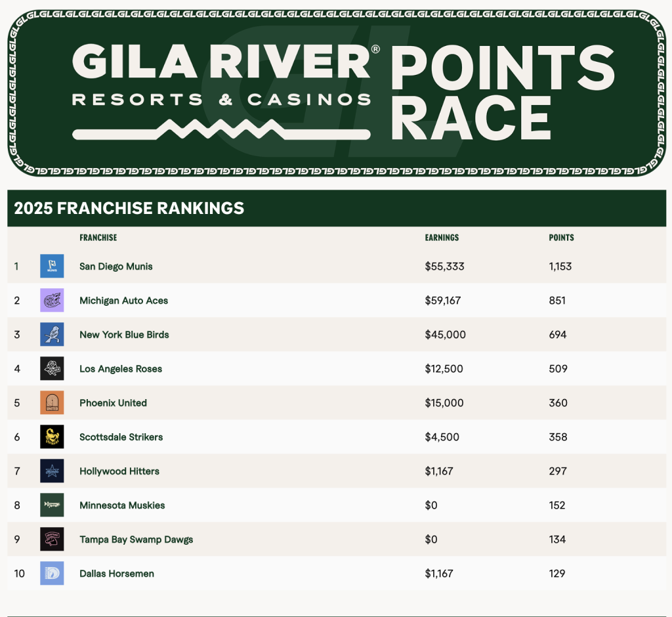The image size is (672, 617).
Task: Click the San Diego Munis logo icon
Action: point(52,266)
